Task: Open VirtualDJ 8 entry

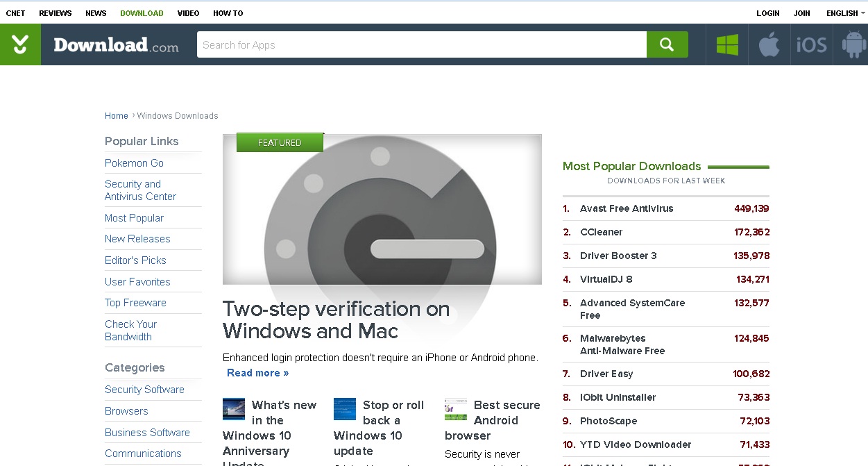Action: pyautogui.click(x=606, y=279)
